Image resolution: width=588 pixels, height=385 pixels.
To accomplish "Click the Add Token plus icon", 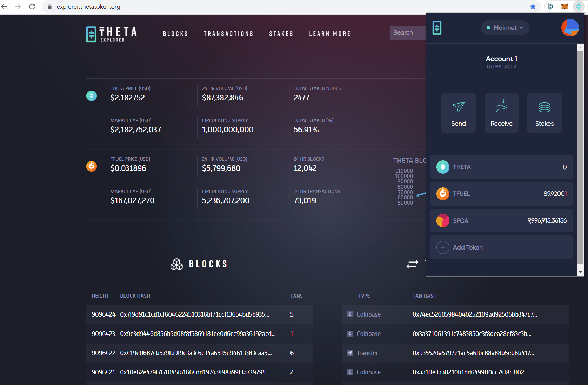I will point(443,247).
